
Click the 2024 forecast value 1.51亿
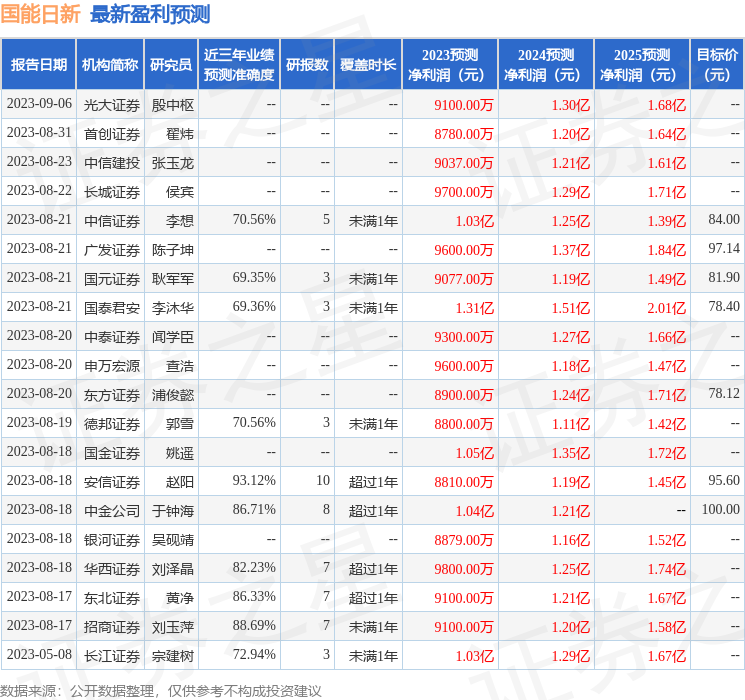[571, 308]
